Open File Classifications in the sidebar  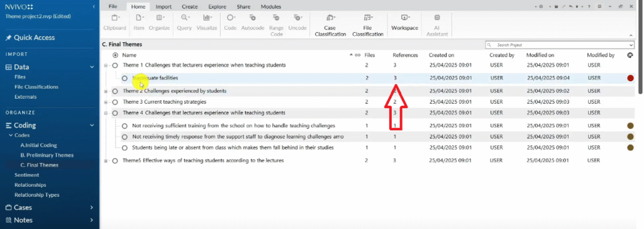click(x=36, y=87)
